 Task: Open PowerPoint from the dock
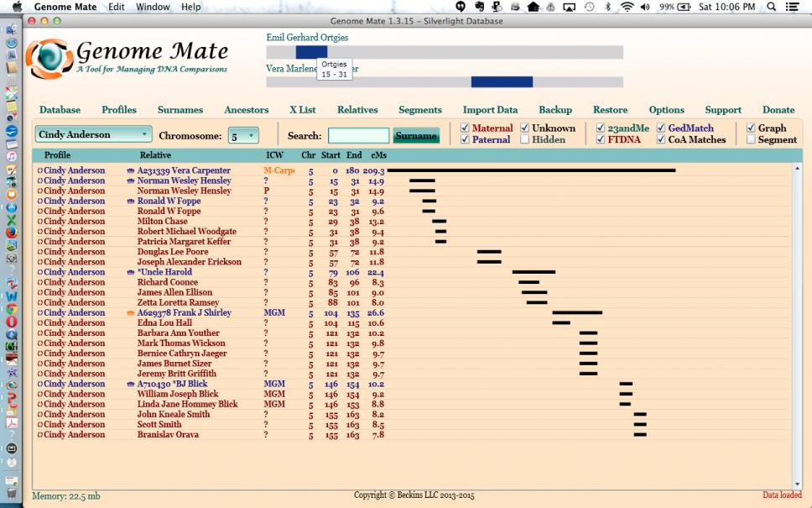[12, 398]
